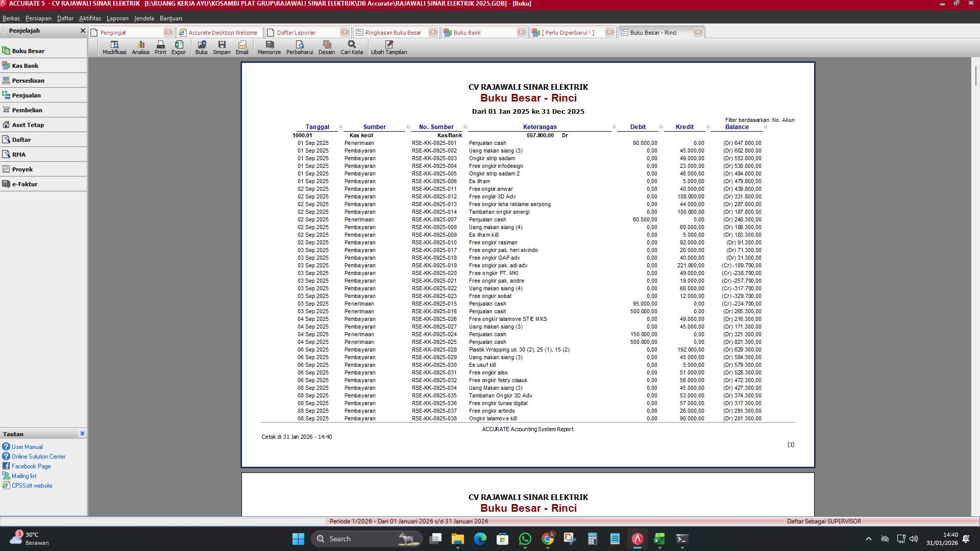Open the e-Faktur module
This screenshot has width=980, height=551.
26,184
